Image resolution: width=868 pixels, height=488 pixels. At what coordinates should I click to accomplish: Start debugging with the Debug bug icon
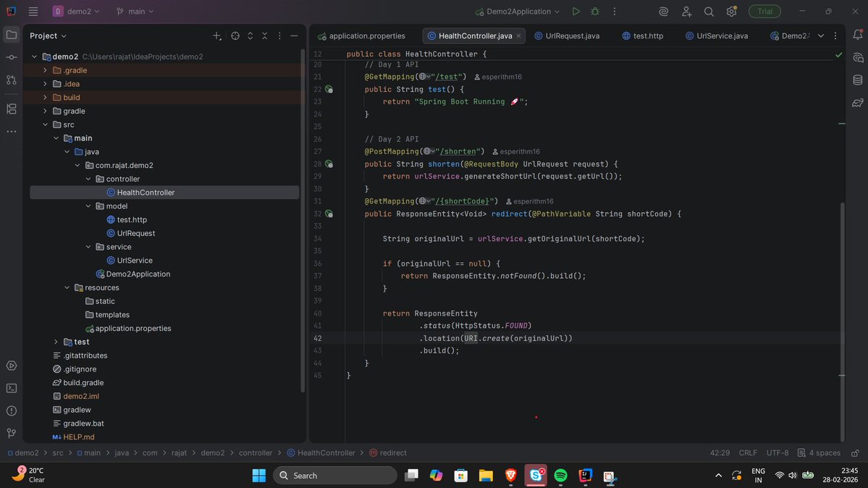click(x=595, y=11)
